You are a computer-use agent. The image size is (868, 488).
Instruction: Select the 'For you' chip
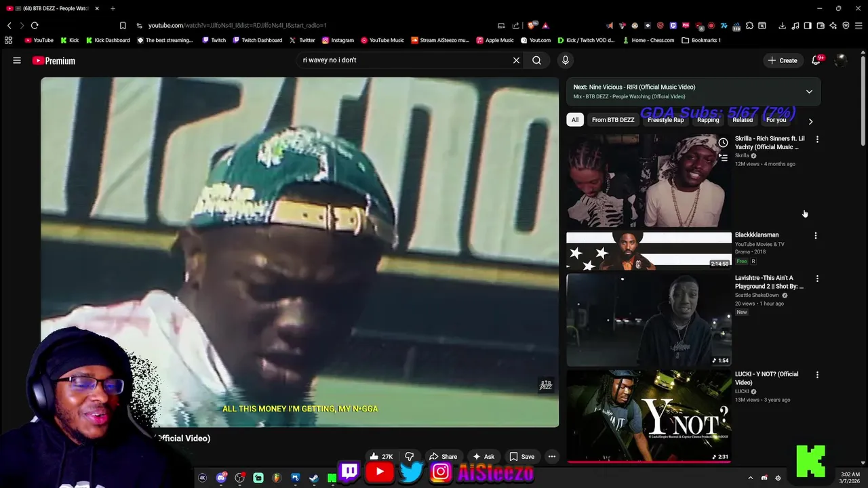point(776,120)
